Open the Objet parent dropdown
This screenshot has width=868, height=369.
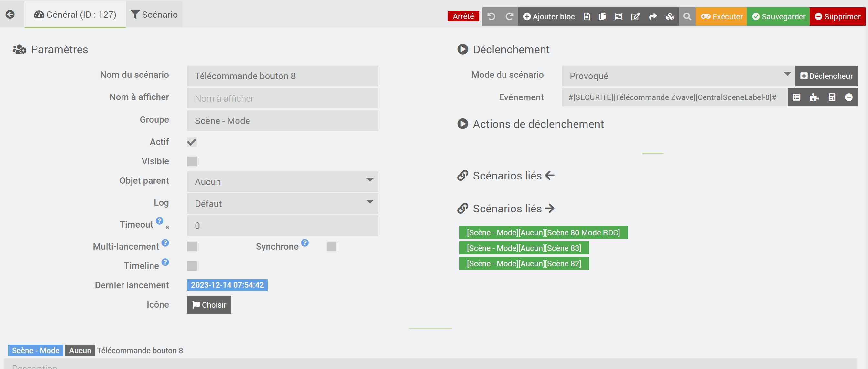282,182
